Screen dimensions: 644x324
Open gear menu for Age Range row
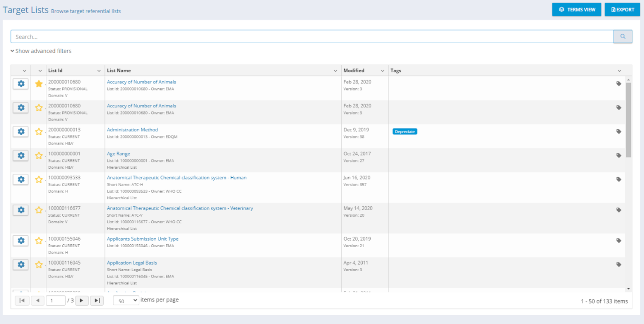[21, 155]
